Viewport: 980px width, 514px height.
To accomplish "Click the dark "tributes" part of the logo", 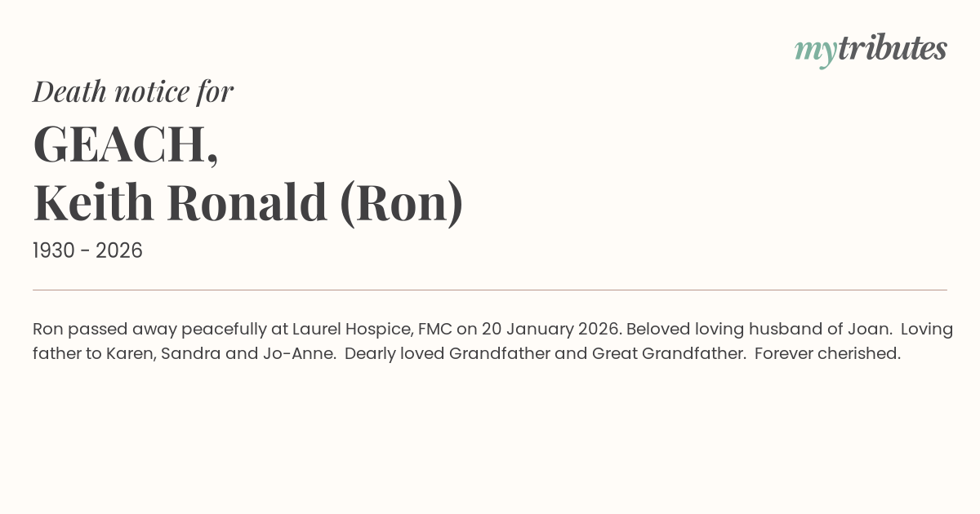I will tap(892, 49).
